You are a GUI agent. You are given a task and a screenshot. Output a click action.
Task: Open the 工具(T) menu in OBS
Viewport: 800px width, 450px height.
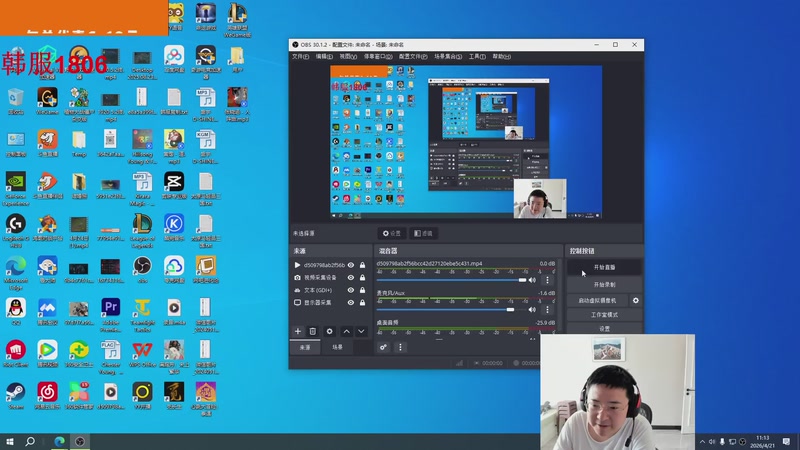pos(478,57)
